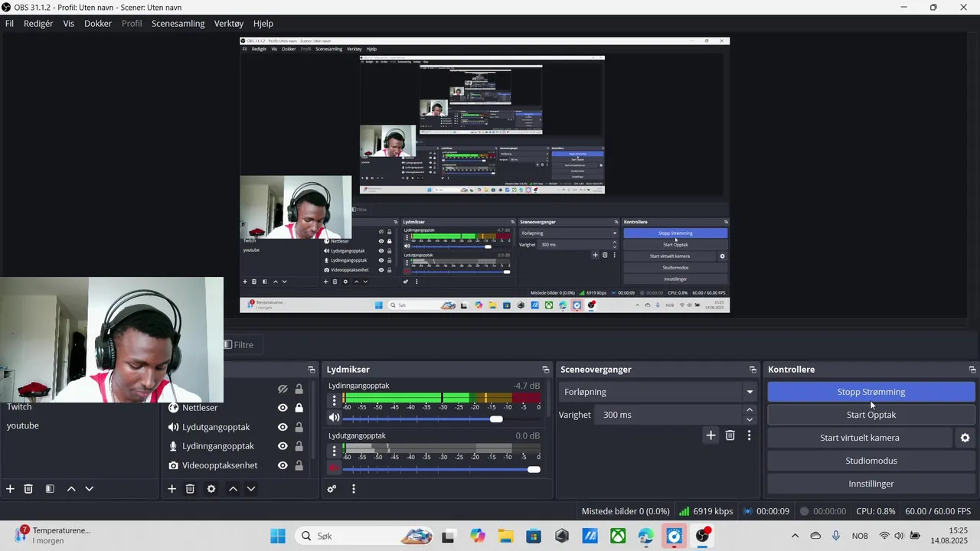The width and height of the screenshot is (980, 551).
Task: Click Varighet 300 ms field
Action: point(671,415)
